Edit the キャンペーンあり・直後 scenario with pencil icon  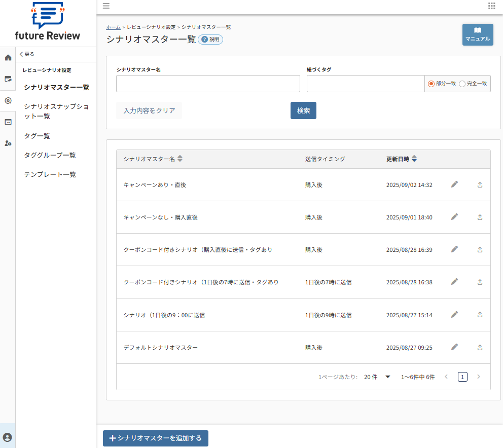454,184
